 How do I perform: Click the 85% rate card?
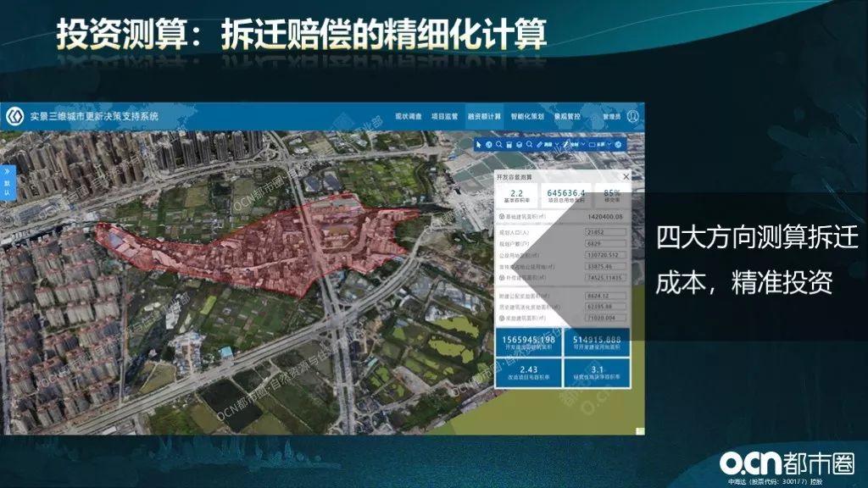612,196
